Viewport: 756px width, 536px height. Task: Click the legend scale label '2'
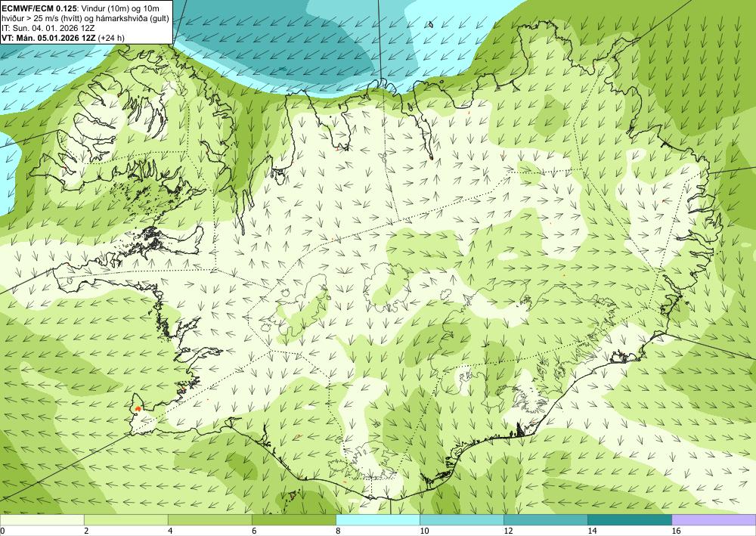click(x=86, y=531)
